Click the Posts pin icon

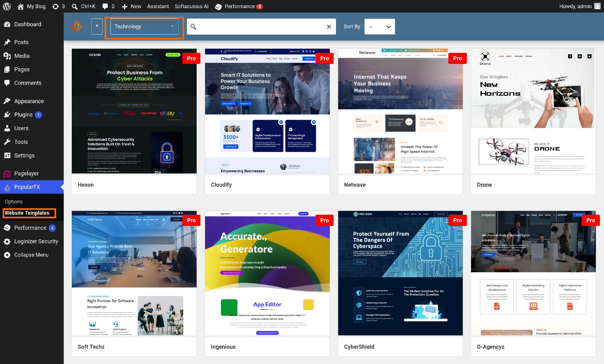[7, 42]
